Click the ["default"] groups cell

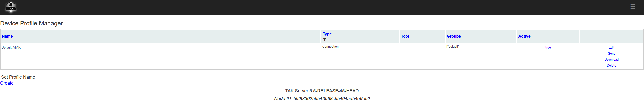click(x=453, y=47)
